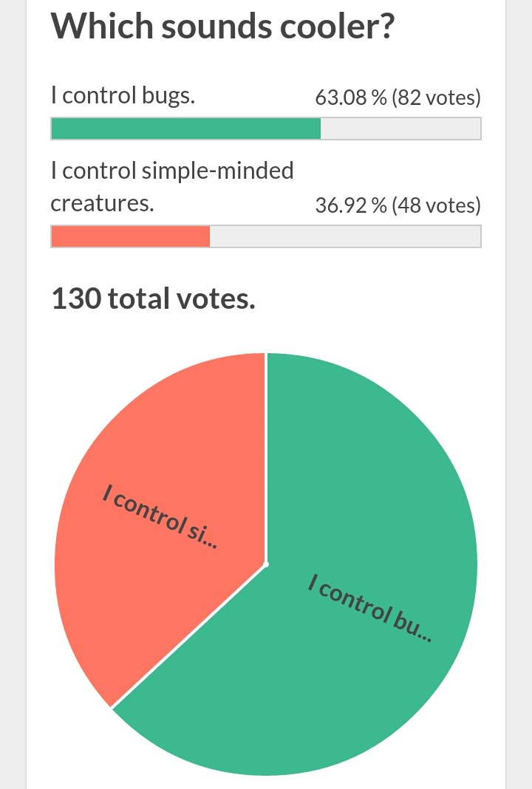The image size is (532, 789).
Task: Click the "I control si..." pie chart label
Action: tap(160, 518)
